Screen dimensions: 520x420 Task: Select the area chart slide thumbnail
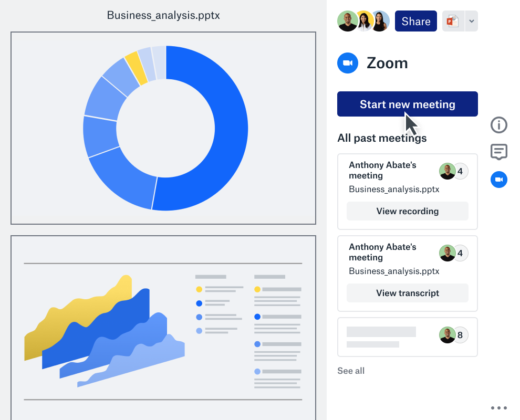(163, 327)
